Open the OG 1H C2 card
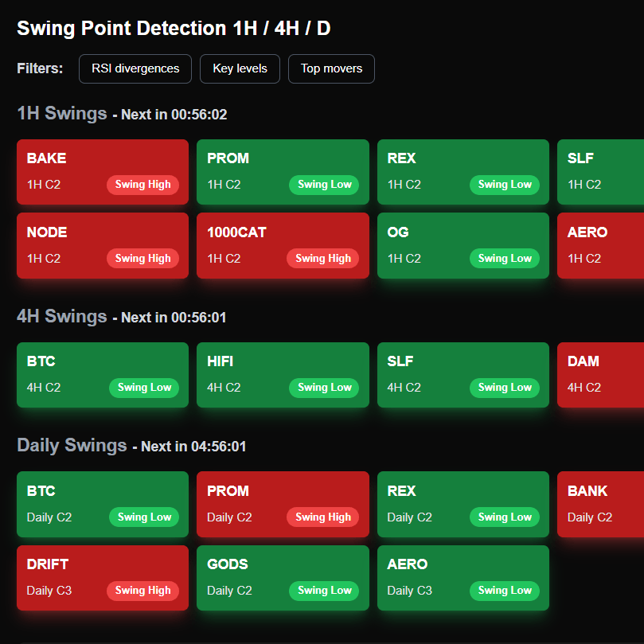Screen dimensions: 644x644 click(x=463, y=246)
